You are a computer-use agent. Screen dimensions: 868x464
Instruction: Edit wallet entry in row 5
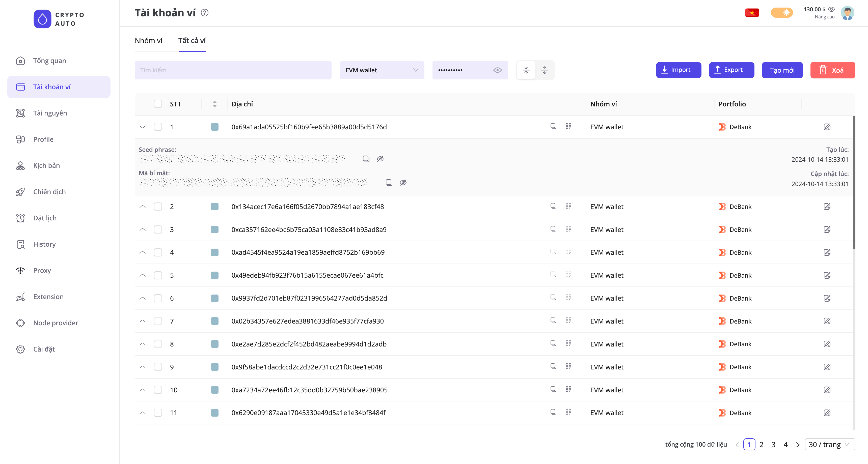(827, 275)
